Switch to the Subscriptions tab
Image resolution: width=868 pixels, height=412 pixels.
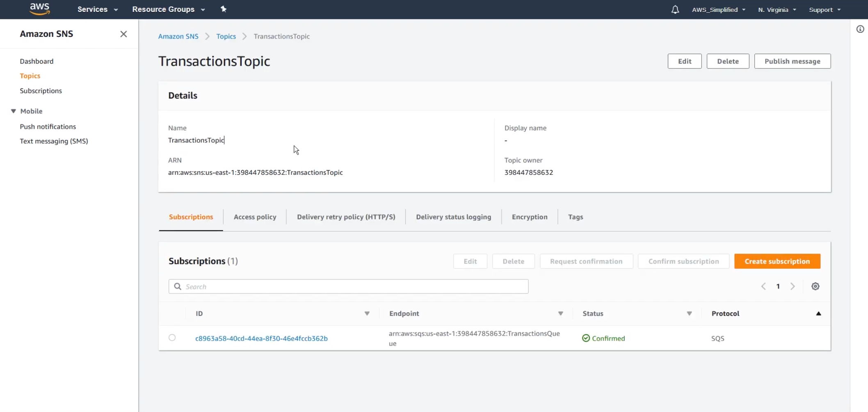coord(191,217)
